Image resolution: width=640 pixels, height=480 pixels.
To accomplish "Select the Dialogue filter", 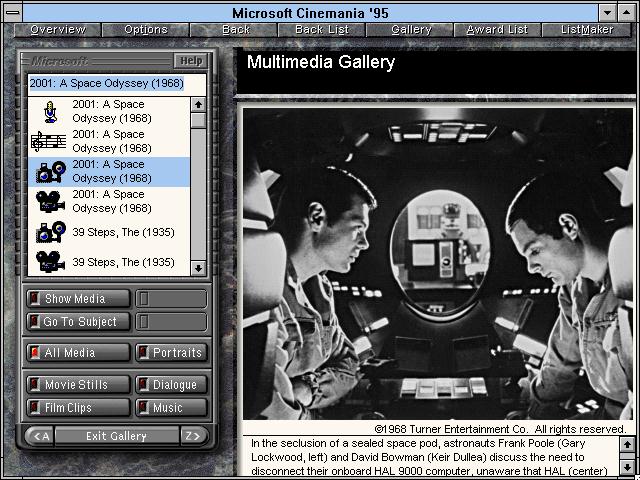I will click(x=171, y=384).
